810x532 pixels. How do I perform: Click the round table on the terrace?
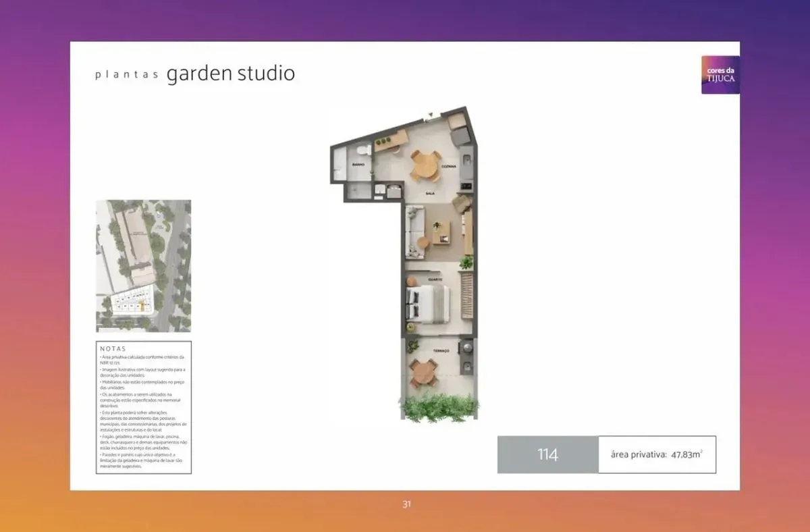(423, 373)
